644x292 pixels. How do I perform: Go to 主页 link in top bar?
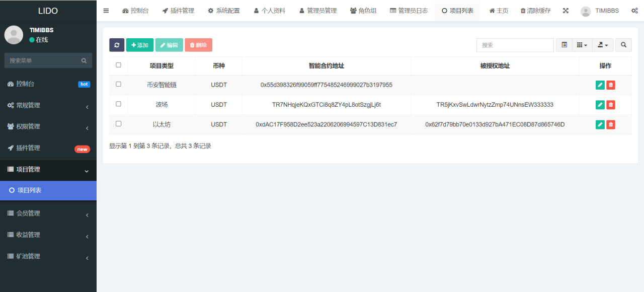(499, 11)
